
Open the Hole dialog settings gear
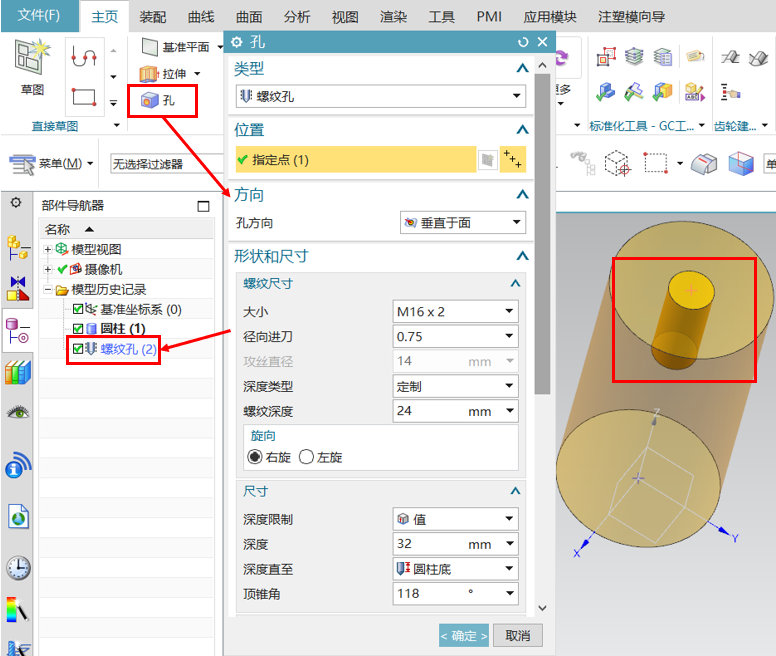tap(237, 42)
